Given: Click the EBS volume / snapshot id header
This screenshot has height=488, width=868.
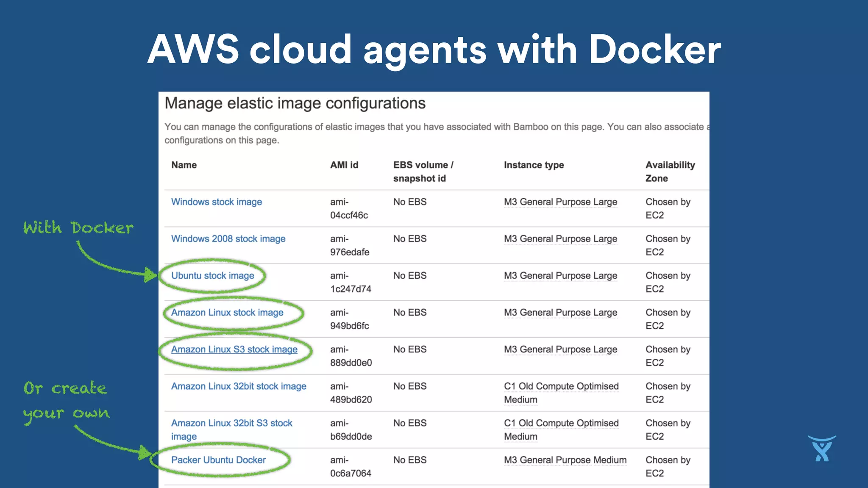Looking at the screenshot, I should (x=423, y=172).
